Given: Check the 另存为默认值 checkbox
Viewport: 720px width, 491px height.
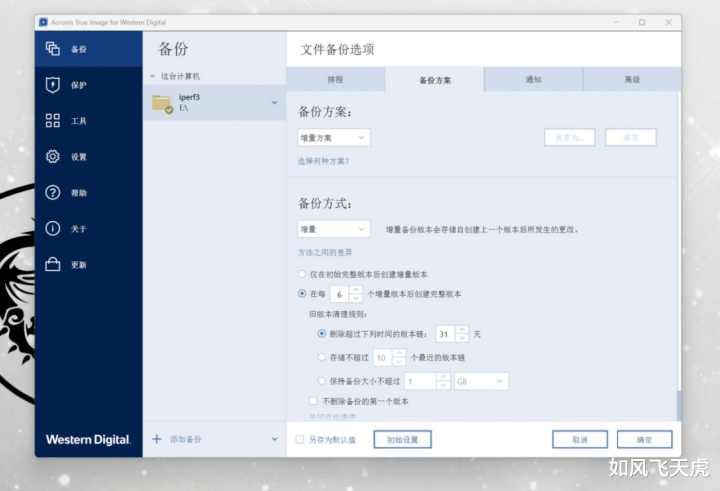Looking at the screenshot, I should click(300, 440).
